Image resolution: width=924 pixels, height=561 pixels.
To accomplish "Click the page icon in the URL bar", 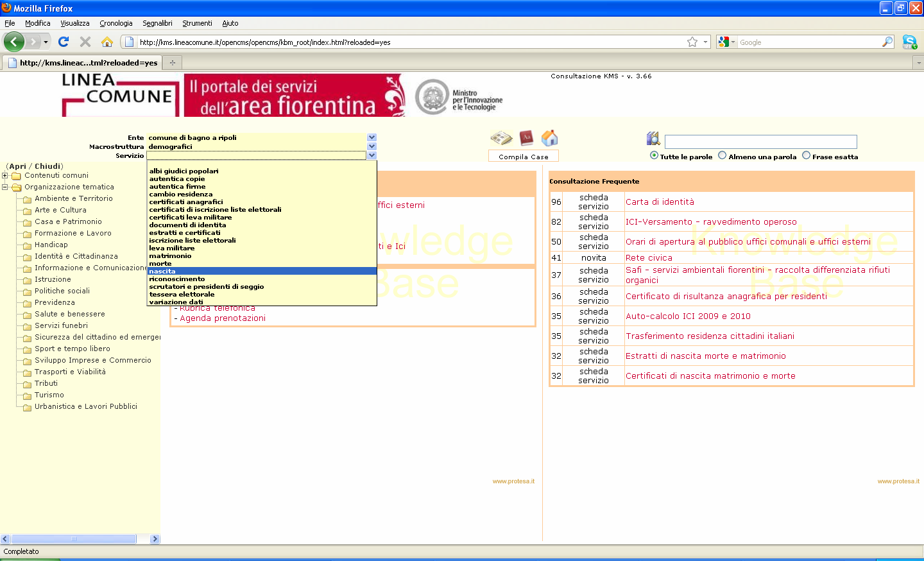I will click(129, 42).
